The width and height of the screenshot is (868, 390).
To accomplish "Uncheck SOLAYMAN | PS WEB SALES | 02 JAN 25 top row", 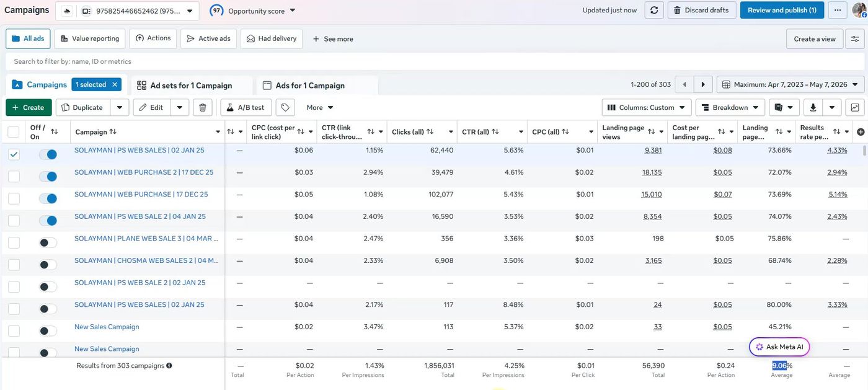I will point(14,154).
